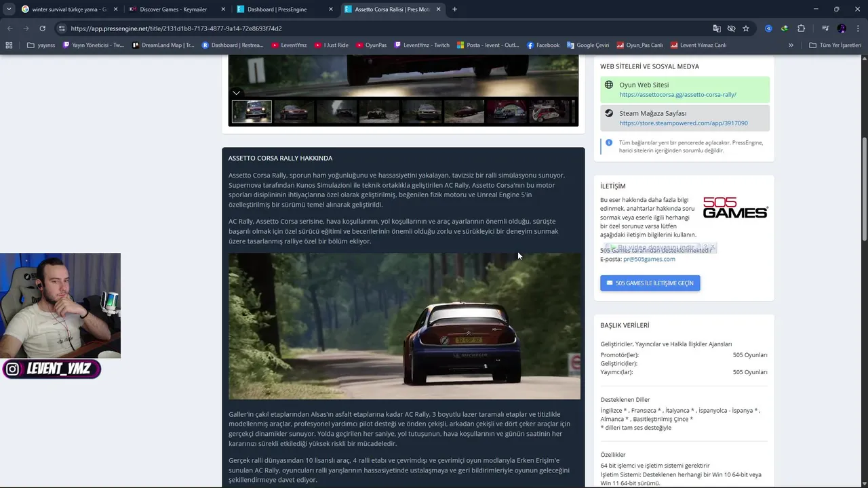Select the first highlighted gallery thumbnail
This screenshot has height=488, width=868.
pyautogui.click(x=252, y=112)
